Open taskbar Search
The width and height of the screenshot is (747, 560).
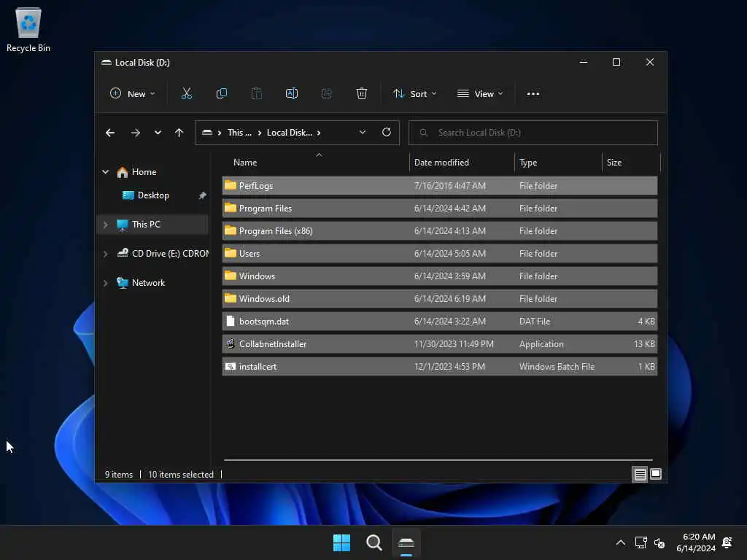pyautogui.click(x=374, y=542)
